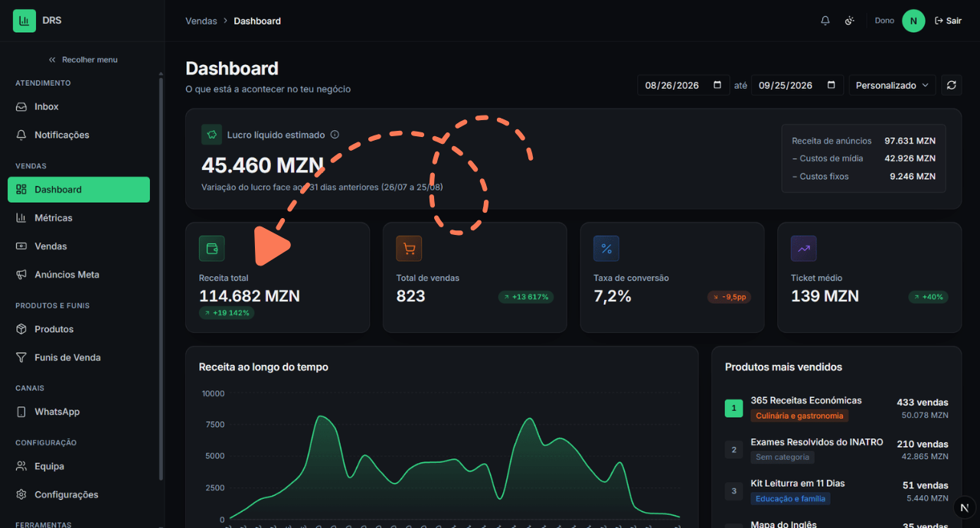Click the round N button at bottom right
Viewport: 980px width, 528px height.
[x=965, y=507]
